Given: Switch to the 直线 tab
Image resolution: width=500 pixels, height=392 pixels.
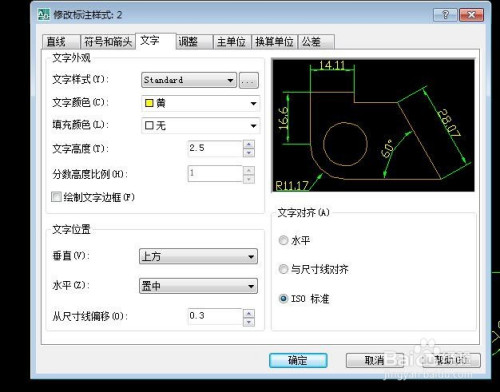Looking at the screenshot, I should pos(61,42).
